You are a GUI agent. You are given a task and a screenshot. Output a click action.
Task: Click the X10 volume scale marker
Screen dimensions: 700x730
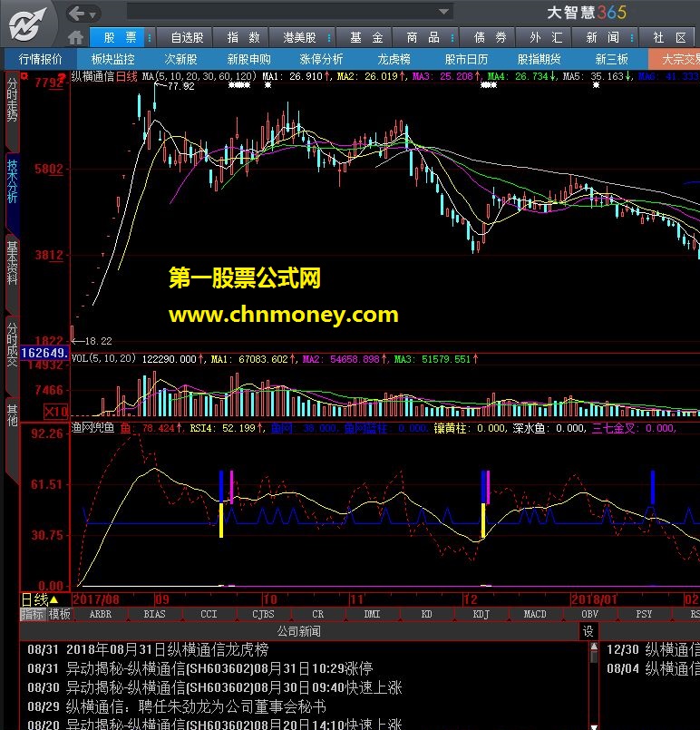tap(56, 412)
